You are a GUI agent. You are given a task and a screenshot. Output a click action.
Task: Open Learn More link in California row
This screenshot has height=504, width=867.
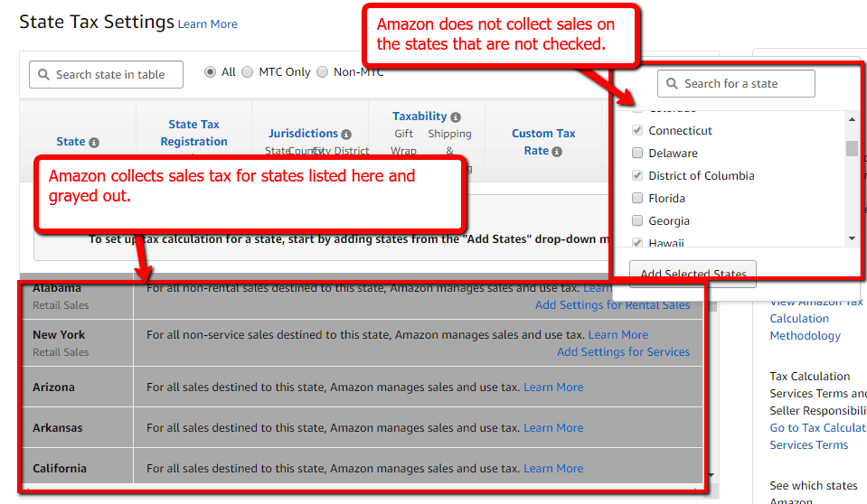[553, 469]
